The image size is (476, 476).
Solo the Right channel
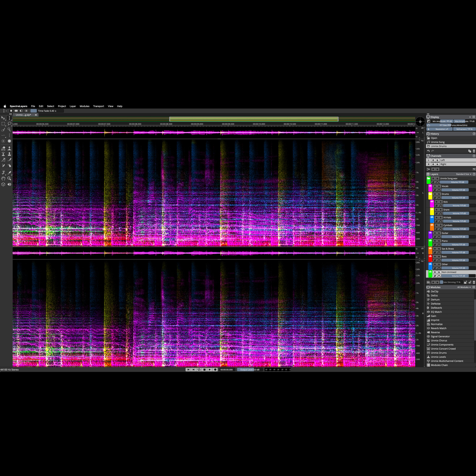coord(437,164)
